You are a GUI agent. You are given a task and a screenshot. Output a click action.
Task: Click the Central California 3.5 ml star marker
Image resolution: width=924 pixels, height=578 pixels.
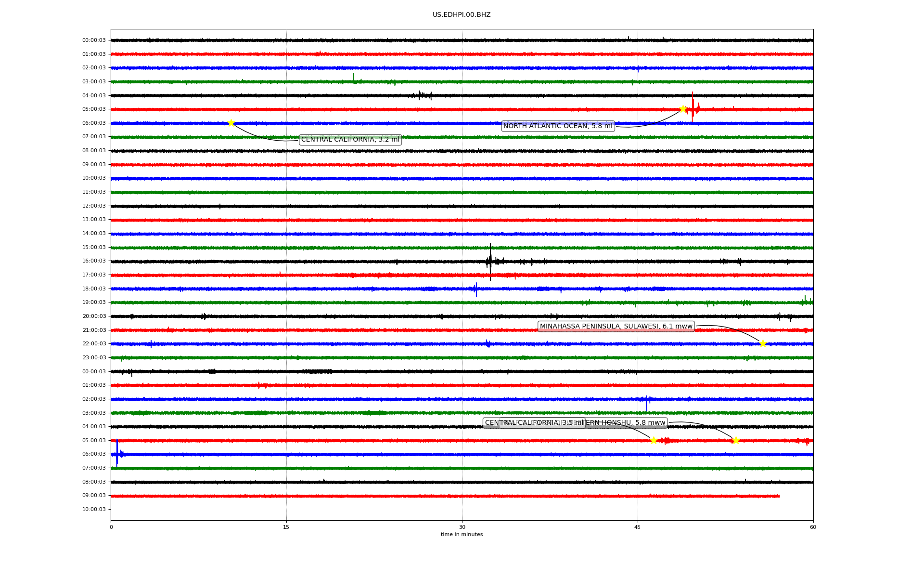[x=654, y=440]
